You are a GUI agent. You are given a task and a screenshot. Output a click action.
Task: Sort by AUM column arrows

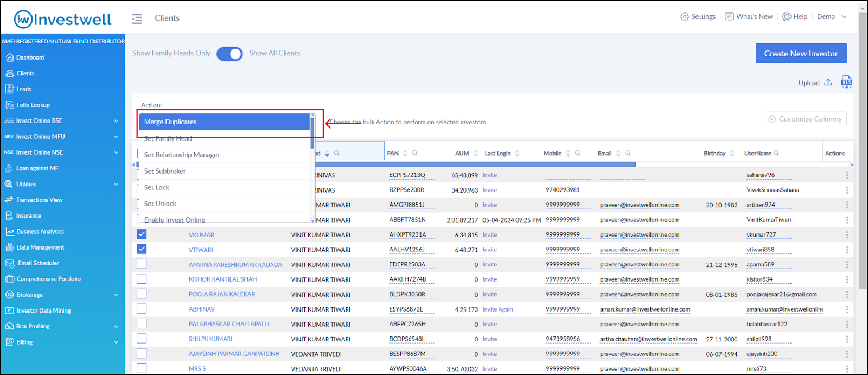[x=475, y=154]
